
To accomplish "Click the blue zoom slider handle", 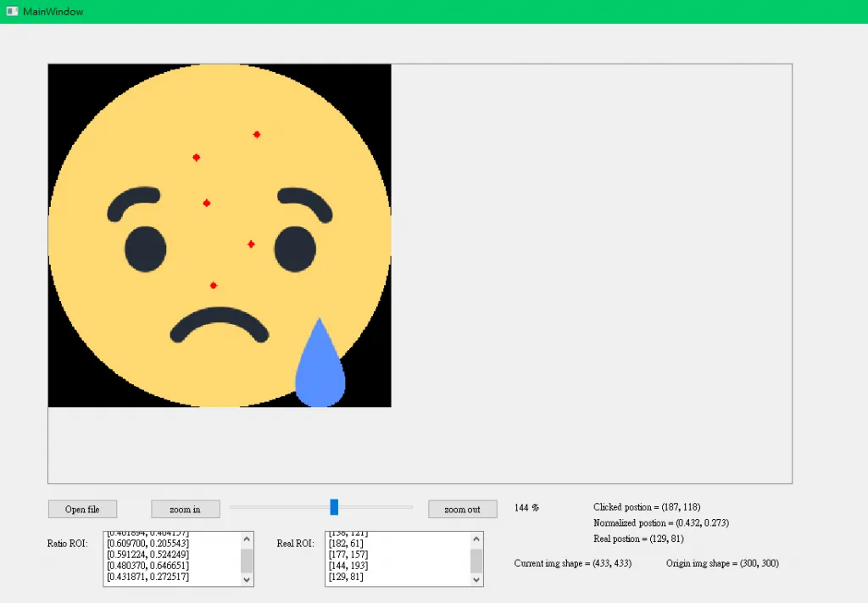I will (x=334, y=507).
